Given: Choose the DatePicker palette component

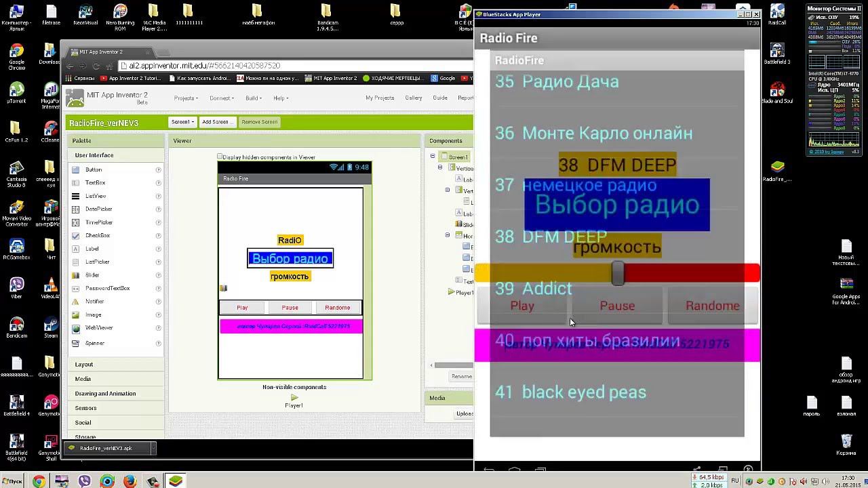Looking at the screenshot, I should [98, 209].
